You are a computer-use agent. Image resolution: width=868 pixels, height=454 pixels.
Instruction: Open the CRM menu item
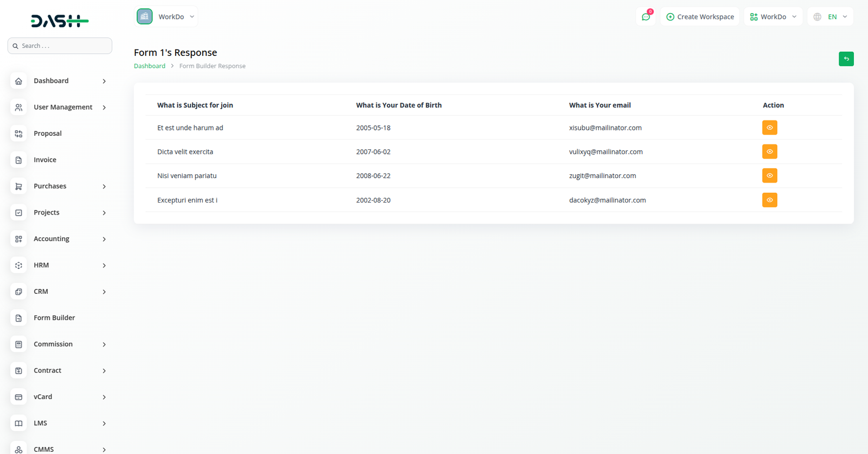[41, 292]
